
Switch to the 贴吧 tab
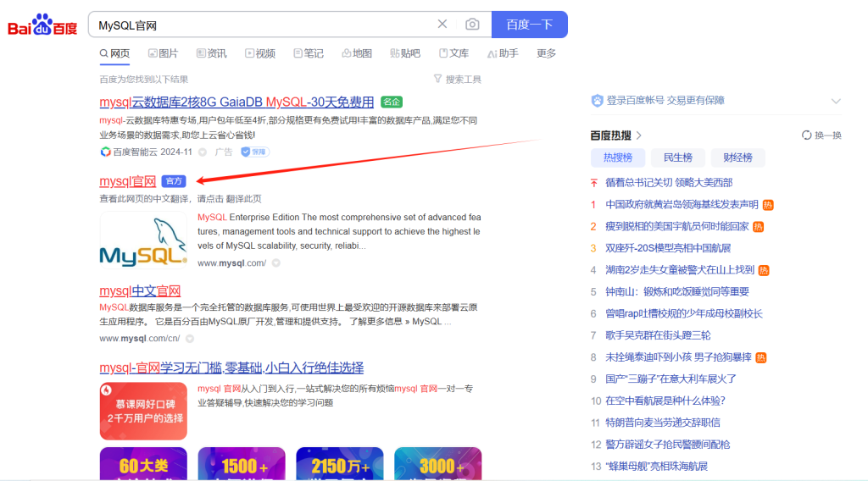pos(405,53)
